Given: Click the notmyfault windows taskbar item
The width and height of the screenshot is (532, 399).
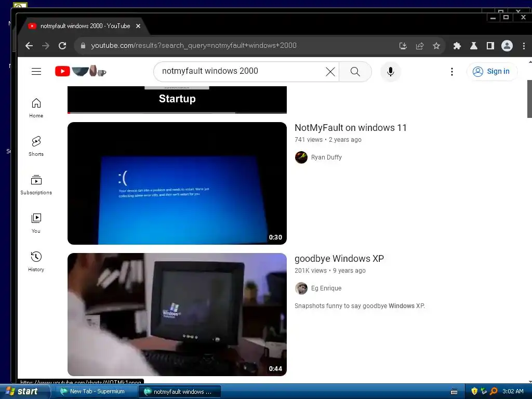Looking at the screenshot, I should point(180,392).
